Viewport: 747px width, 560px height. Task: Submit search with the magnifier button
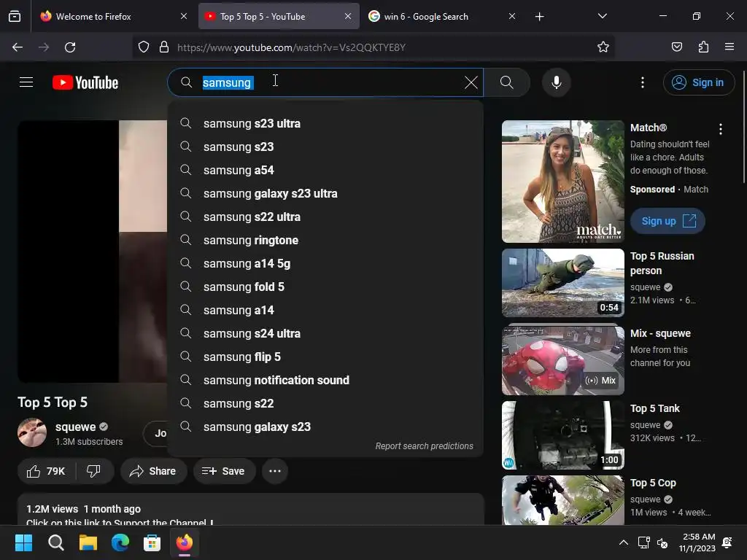coord(507,82)
